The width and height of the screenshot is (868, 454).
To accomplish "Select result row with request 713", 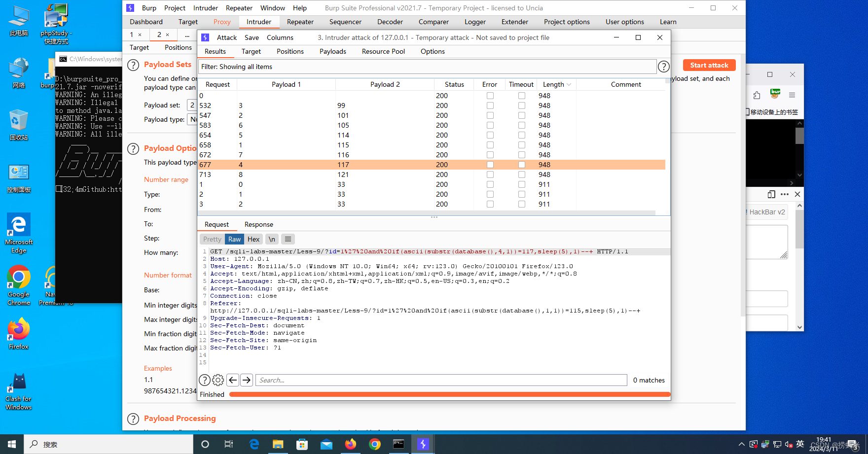I will click(432, 175).
